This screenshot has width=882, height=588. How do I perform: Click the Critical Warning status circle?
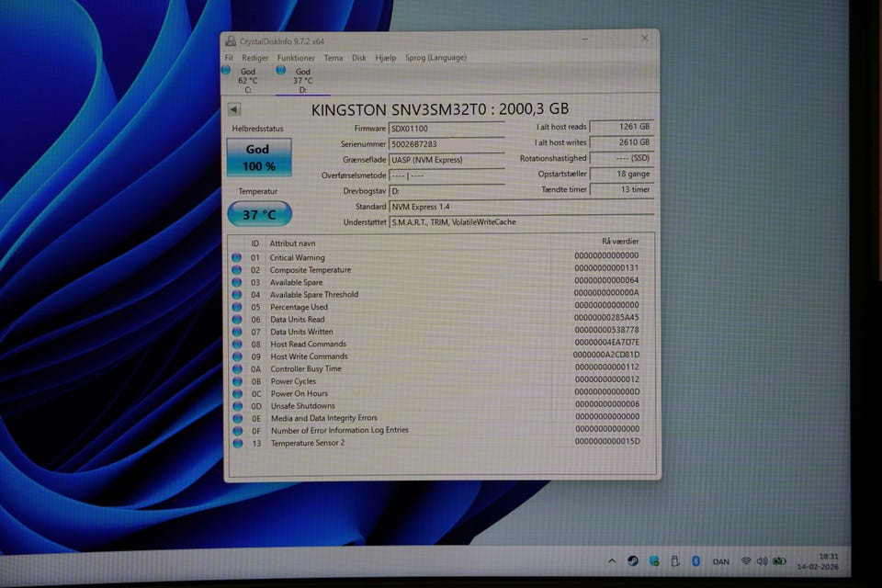pos(237,258)
